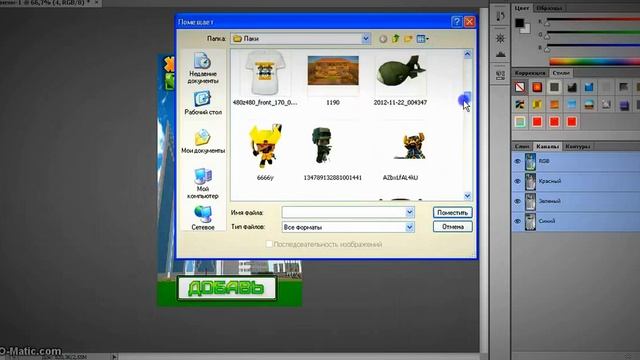This screenshot has width=640, height=360.
Task: Click the Имя файла input field
Action: (x=343, y=212)
